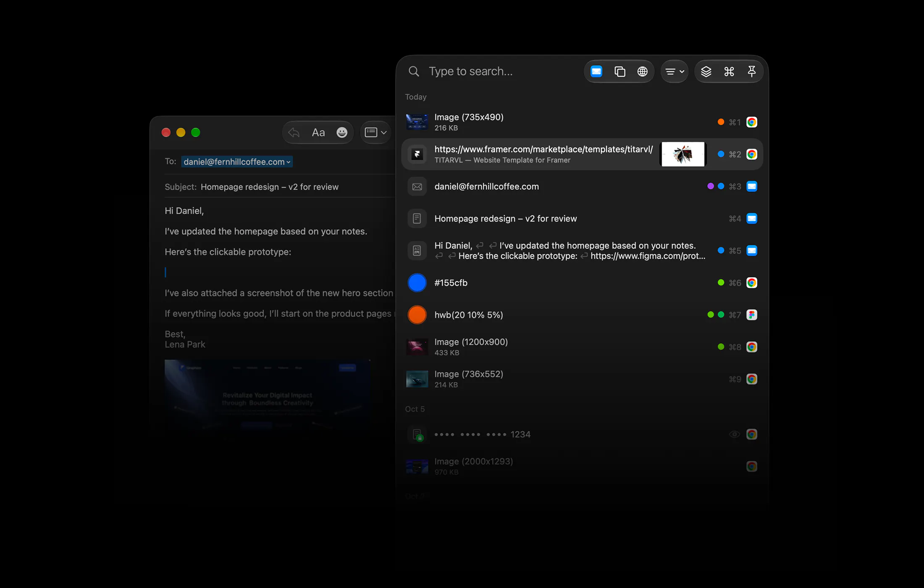Click the Framer favicon on the link row
The height and width of the screenshot is (588, 924).
[x=417, y=154]
